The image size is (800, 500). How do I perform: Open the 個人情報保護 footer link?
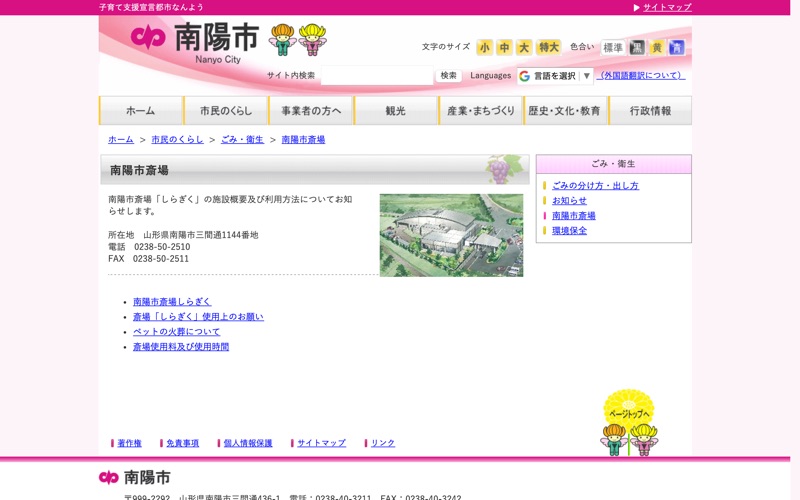coord(248,443)
